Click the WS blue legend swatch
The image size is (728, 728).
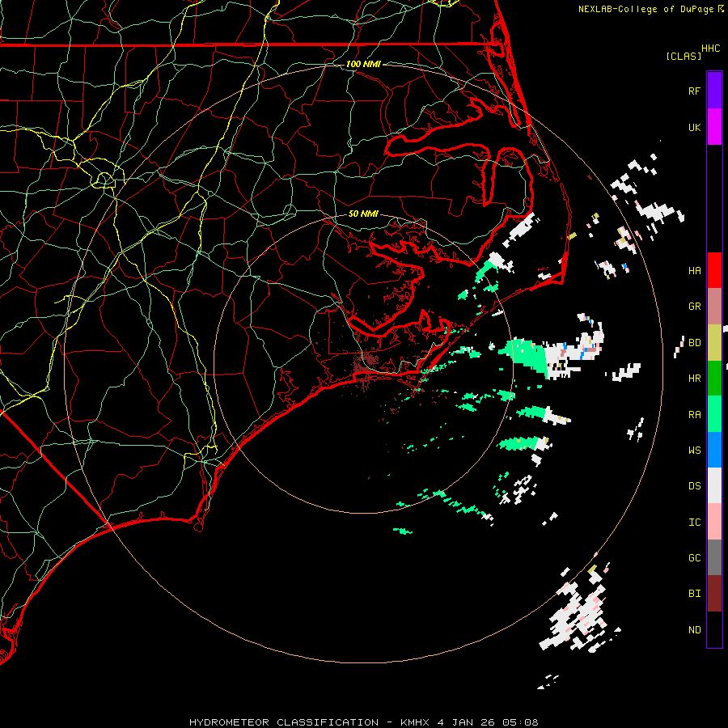[714, 450]
